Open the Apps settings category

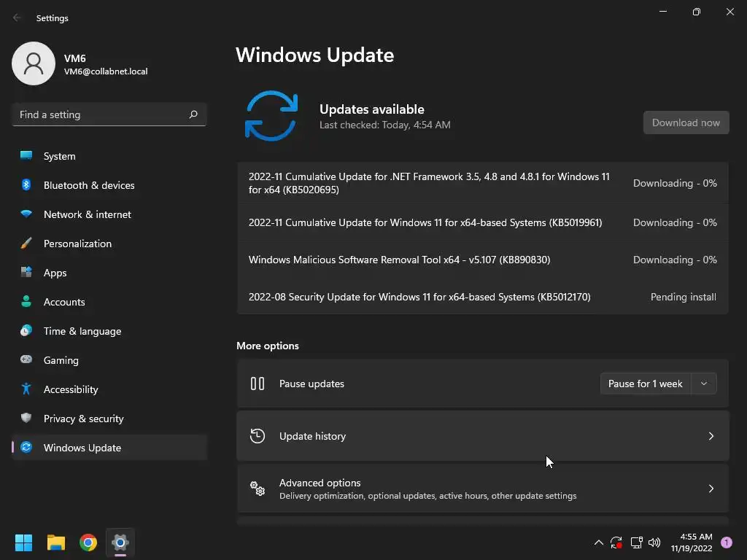[109, 273]
